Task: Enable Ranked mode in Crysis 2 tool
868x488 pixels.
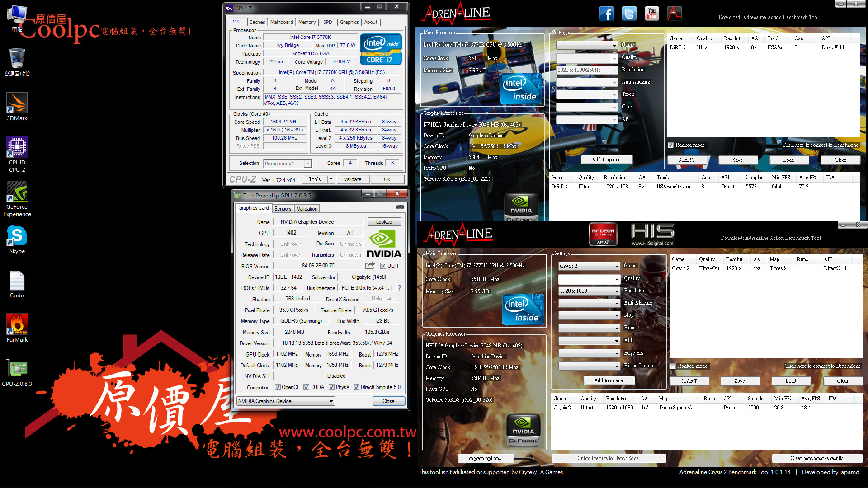Action: pos(673,366)
